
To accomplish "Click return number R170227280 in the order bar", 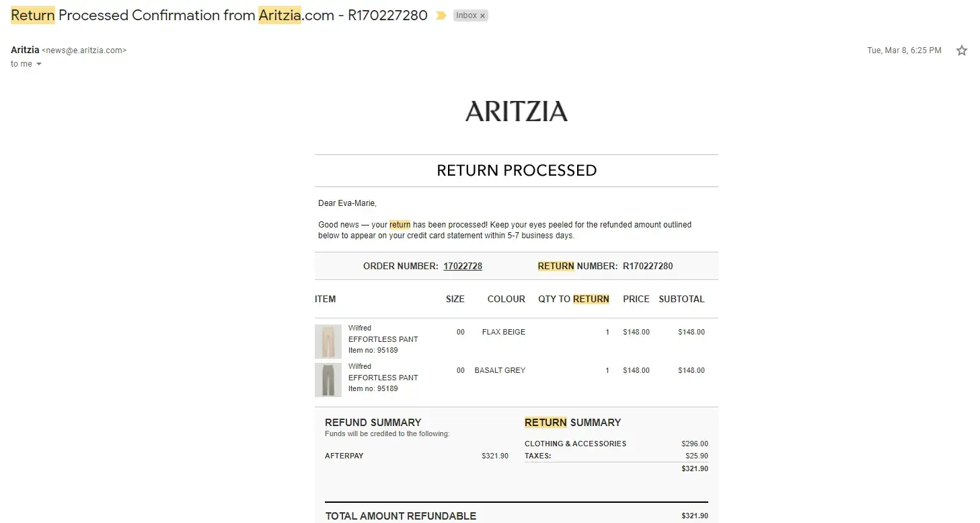I will [647, 266].
